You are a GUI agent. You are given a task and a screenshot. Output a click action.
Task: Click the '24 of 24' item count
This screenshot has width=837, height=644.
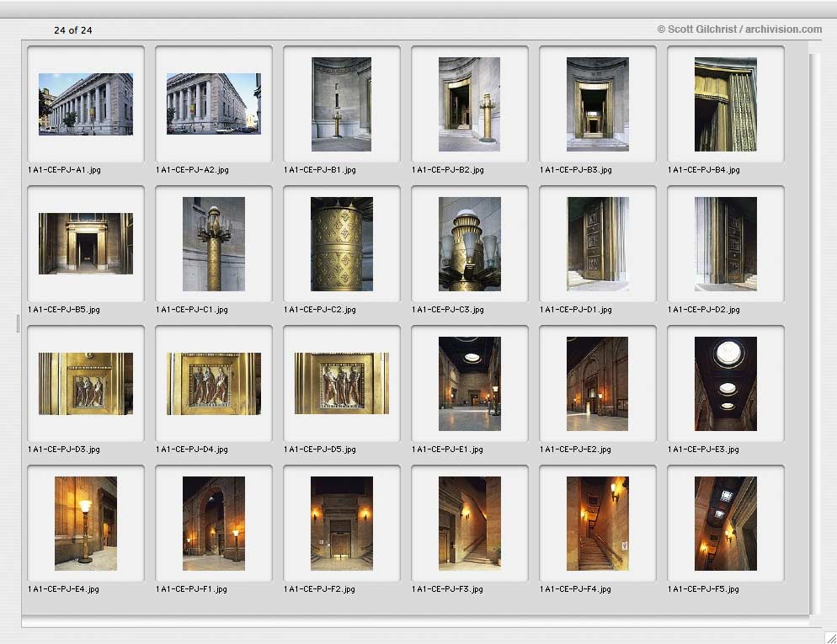73,30
